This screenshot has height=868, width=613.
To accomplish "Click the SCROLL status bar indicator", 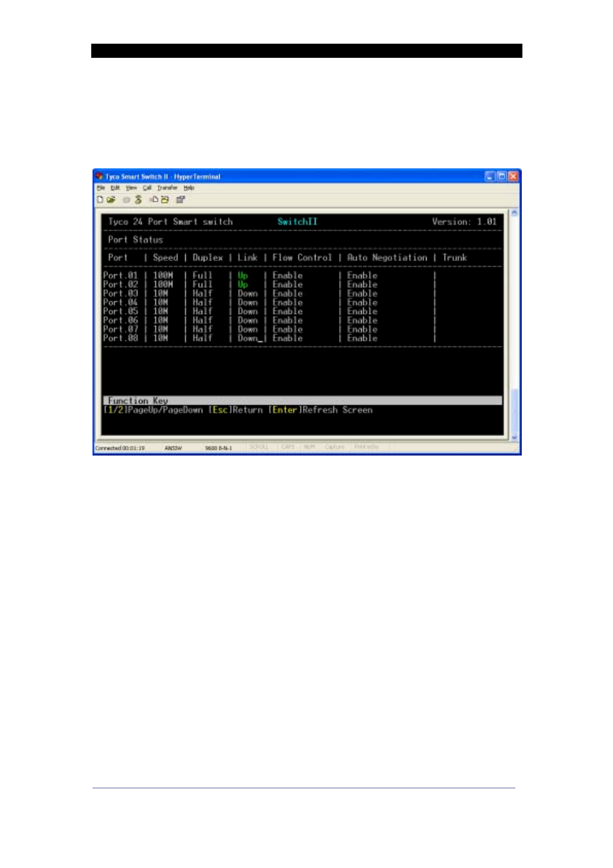I will coord(259,447).
